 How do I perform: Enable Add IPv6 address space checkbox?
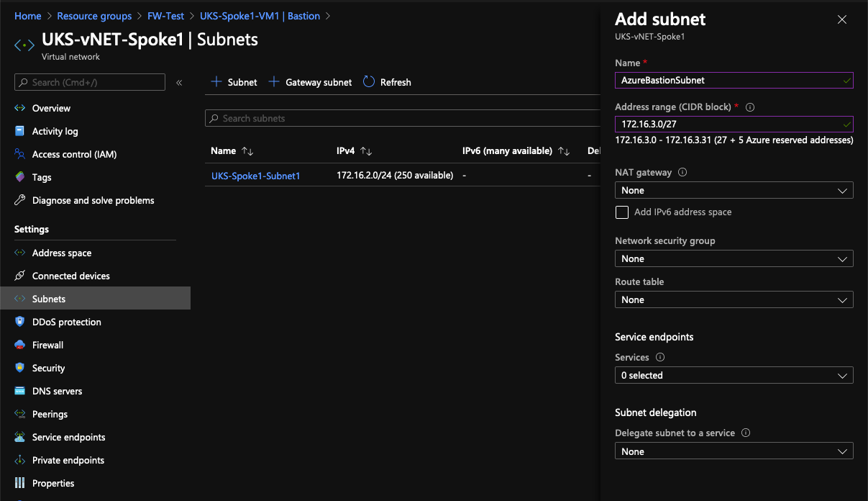click(622, 212)
